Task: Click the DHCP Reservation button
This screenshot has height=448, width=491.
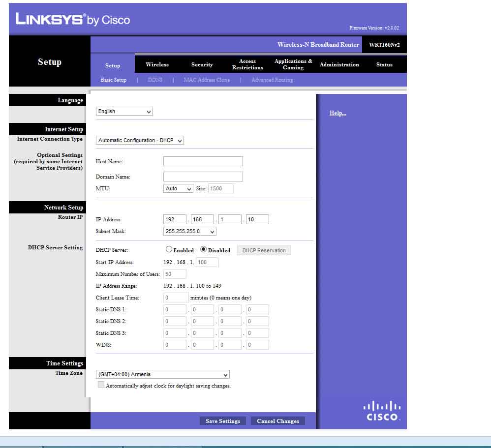Action: (264, 250)
